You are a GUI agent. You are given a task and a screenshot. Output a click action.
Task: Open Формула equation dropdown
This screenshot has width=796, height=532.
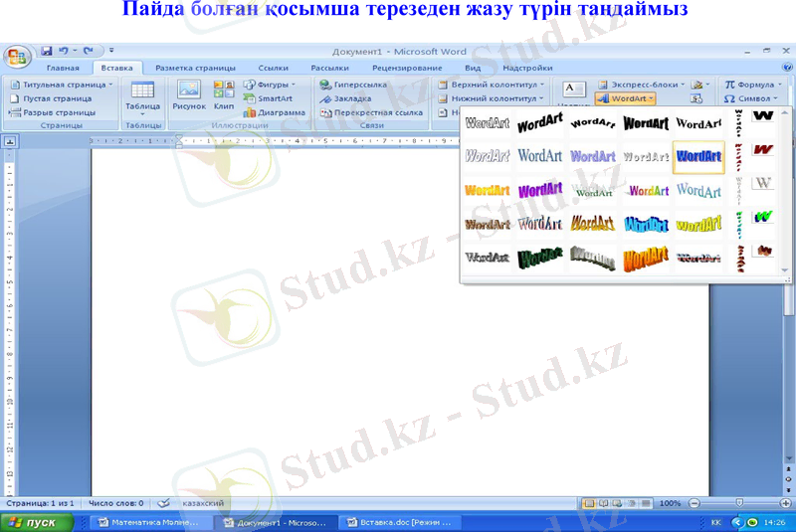point(753,85)
